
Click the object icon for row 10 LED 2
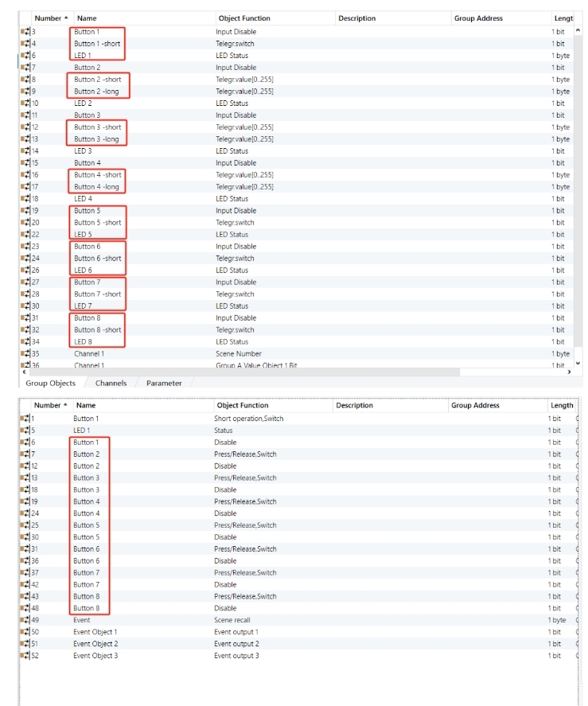[24, 103]
